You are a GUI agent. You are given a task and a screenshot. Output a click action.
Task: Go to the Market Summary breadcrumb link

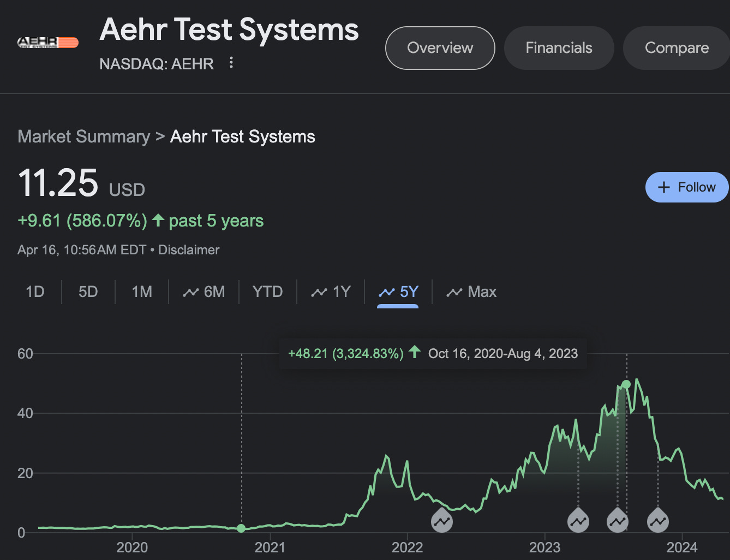83,136
